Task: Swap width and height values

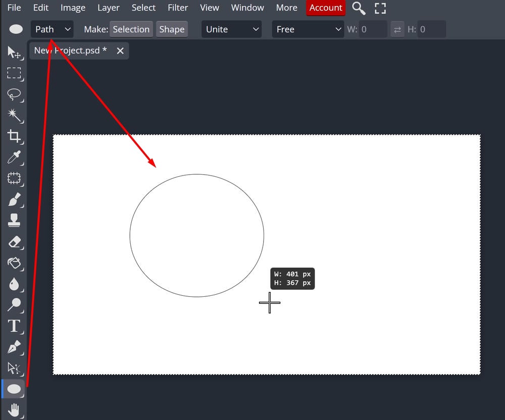Action: coord(397,29)
